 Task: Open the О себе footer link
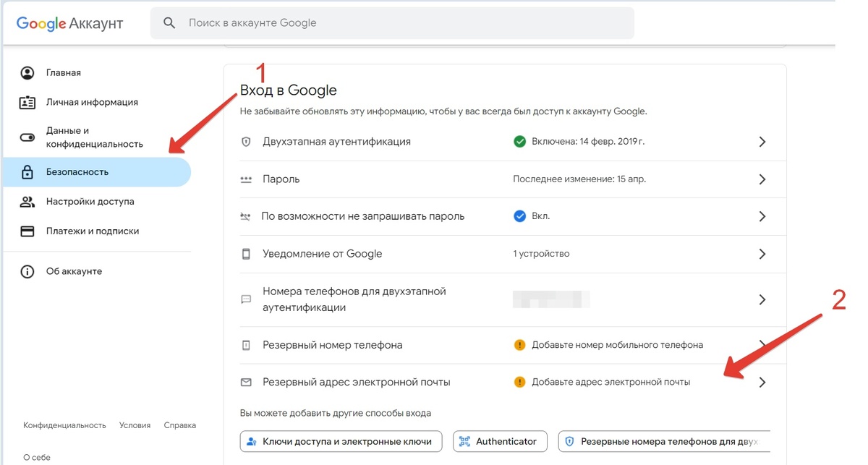pos(37,458)
